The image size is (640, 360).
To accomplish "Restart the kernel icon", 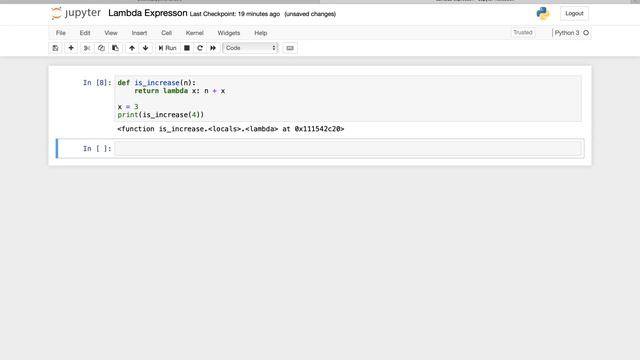I will coord(200,48).
